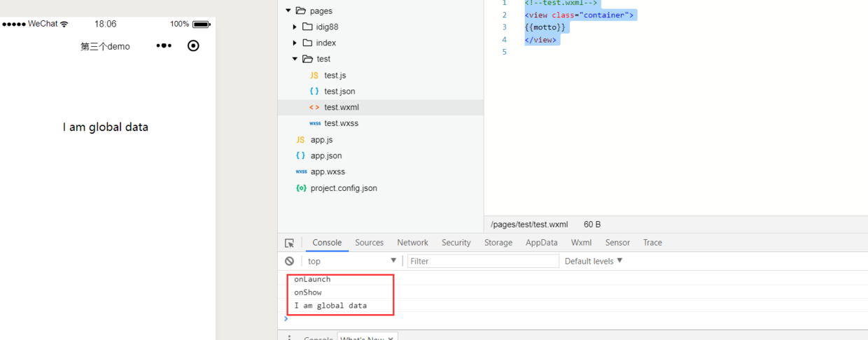The height and width of the screenshot is (340, 868).
Task: Switch to the Storage tab
Action: pos(498,243)
